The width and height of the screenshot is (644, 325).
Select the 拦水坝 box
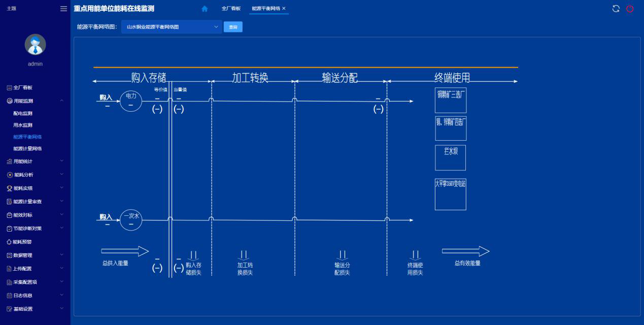coord(451,157)
